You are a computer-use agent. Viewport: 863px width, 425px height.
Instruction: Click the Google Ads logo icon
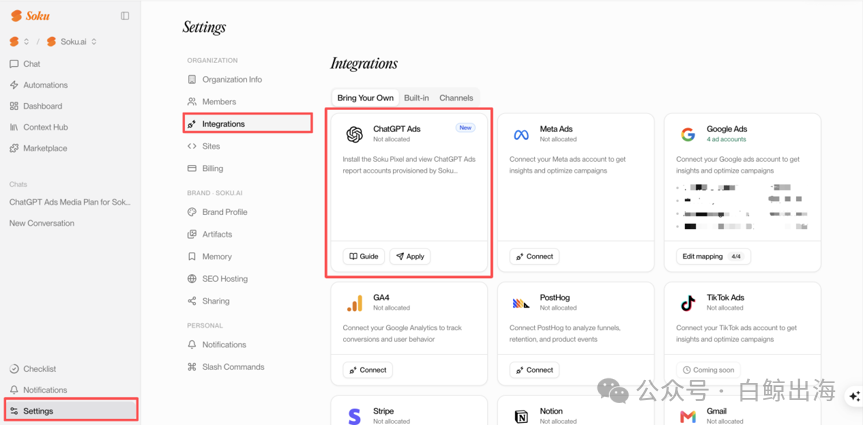point(687,134)
